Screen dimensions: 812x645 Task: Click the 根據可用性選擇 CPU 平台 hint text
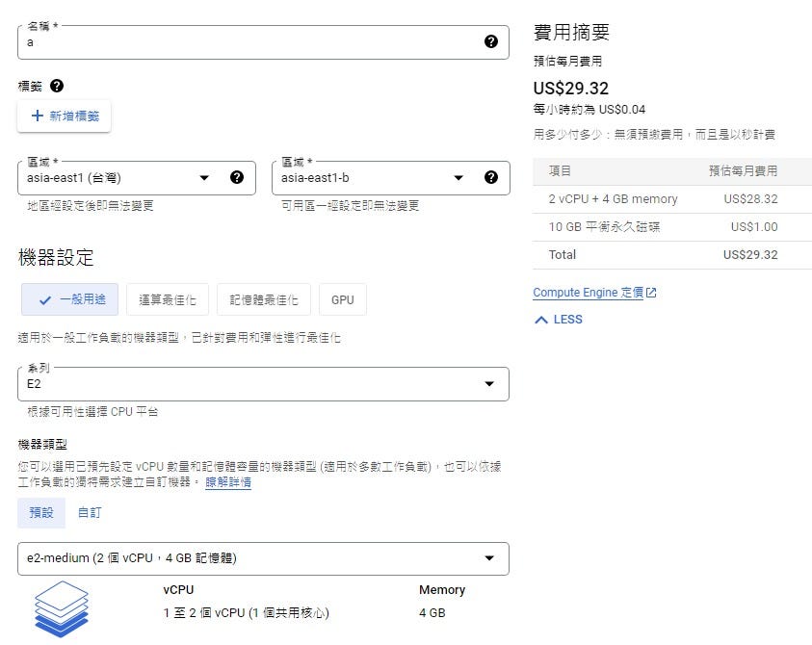pyautogui.click(x=92, y=412)
